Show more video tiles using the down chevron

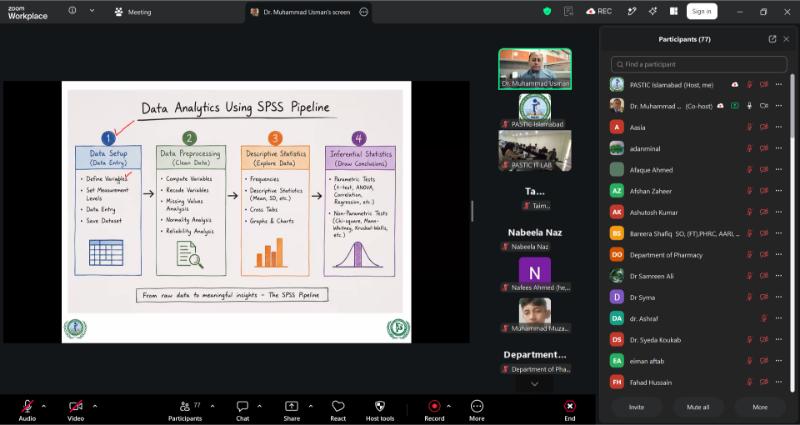tap(535, 384)
